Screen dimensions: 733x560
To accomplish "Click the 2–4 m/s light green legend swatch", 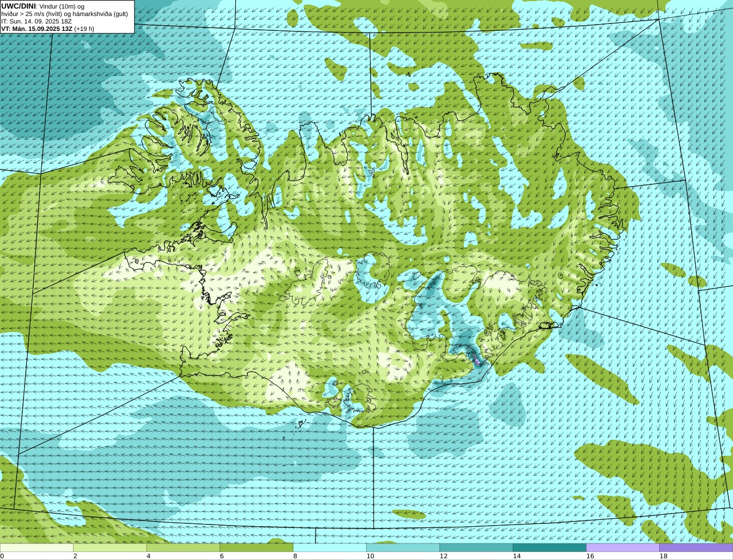I will click(110, 548).
